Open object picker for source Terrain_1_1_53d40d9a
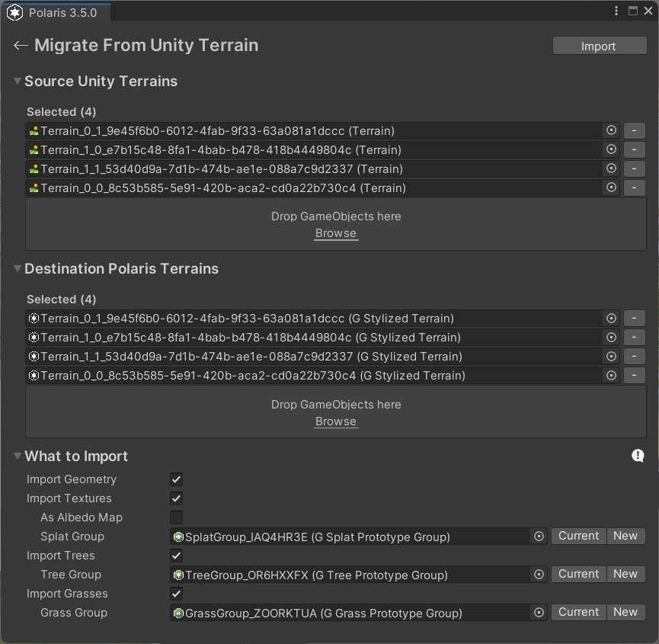This screenshot has width=659, height=644. tap(611, 168)
